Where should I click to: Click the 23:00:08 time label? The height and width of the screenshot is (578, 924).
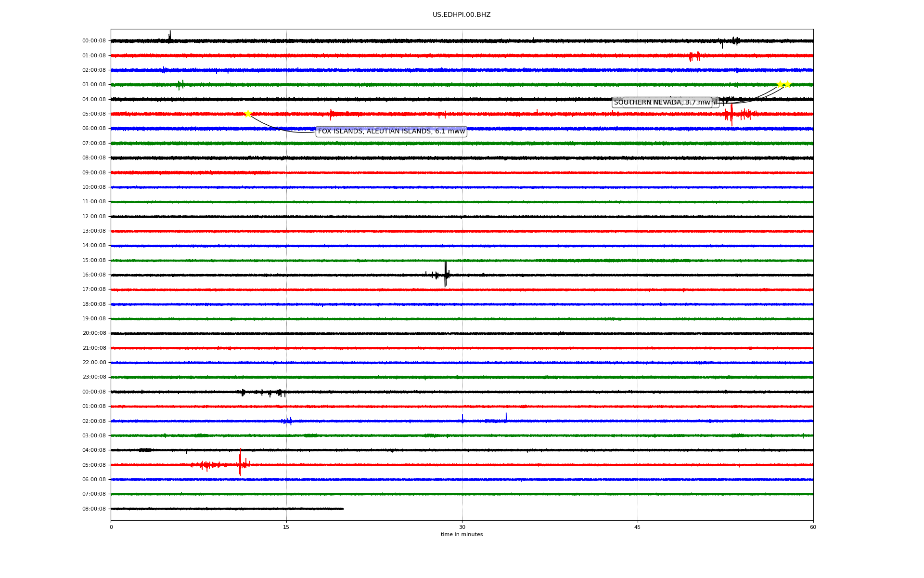[x=94, y=377]
